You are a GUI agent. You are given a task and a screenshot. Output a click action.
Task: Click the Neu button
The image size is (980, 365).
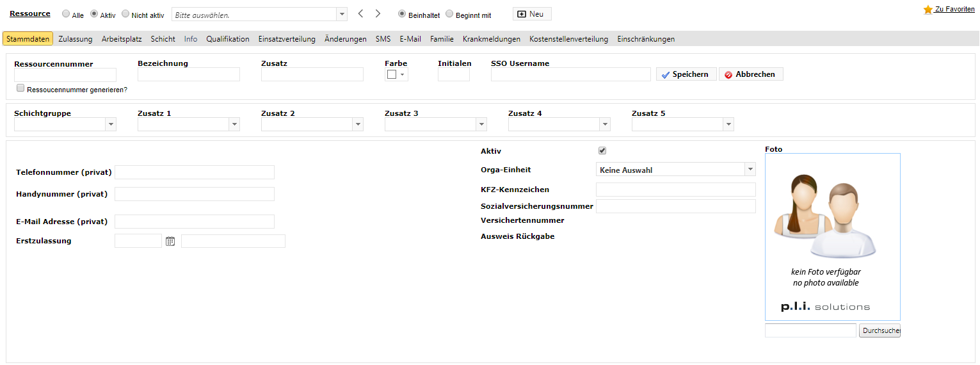[x=532, y=14]
